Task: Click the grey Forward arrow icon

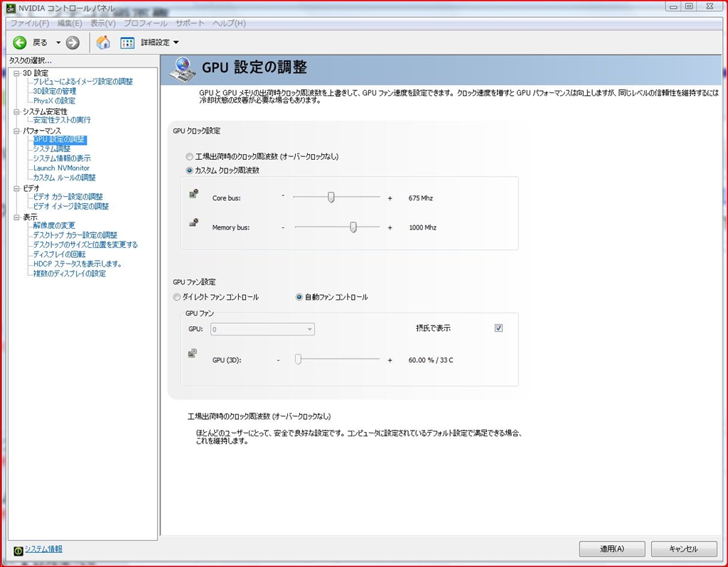Action: click(x=73, y=43)
